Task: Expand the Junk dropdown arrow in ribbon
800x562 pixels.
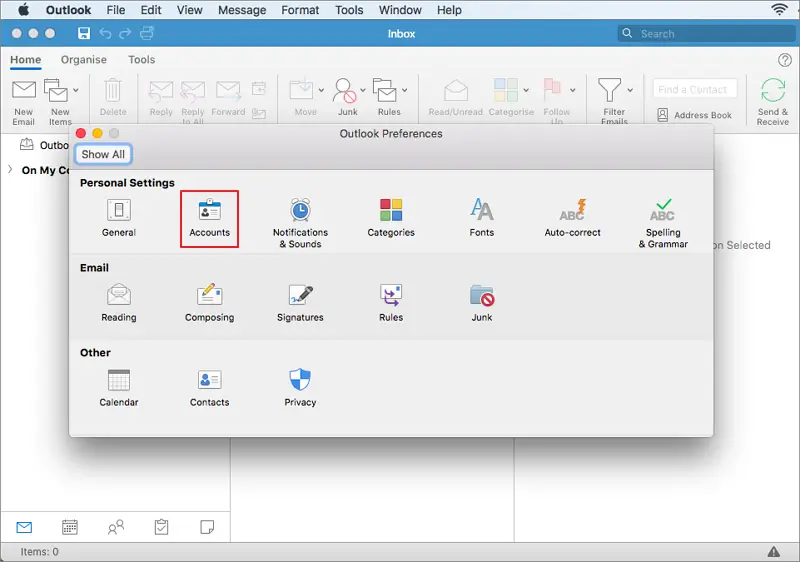Action: point(363,90)
